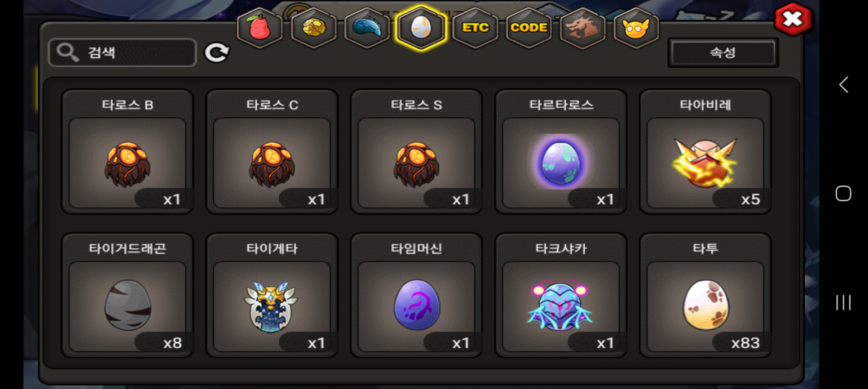Viewport: 868px width, 389px height.
Task: Click the refresh arrow beside the search box
Action: 217,53
